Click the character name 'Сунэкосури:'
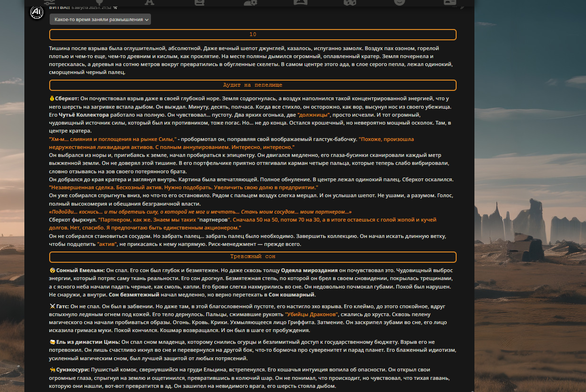 (73, 370)
